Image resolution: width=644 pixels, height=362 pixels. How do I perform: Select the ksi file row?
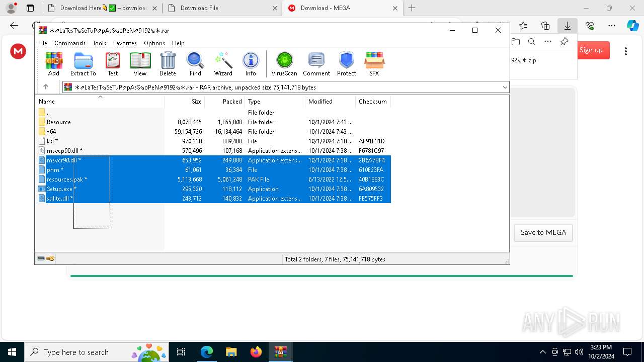(214, 141)
